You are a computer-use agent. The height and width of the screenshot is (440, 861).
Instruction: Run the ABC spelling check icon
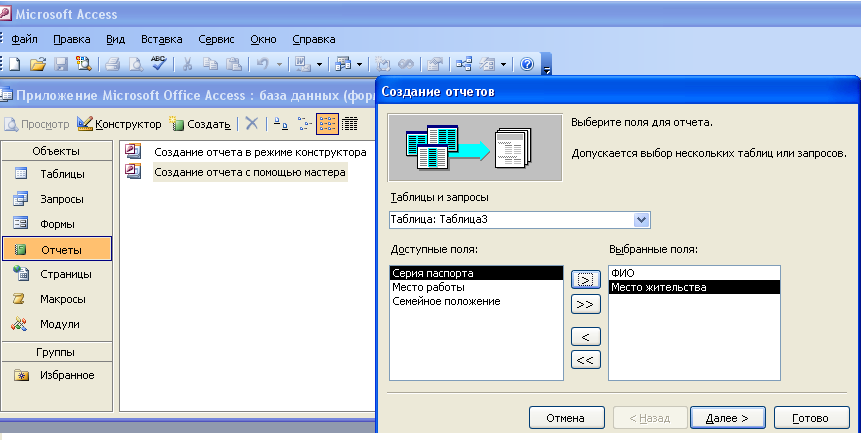159,64
